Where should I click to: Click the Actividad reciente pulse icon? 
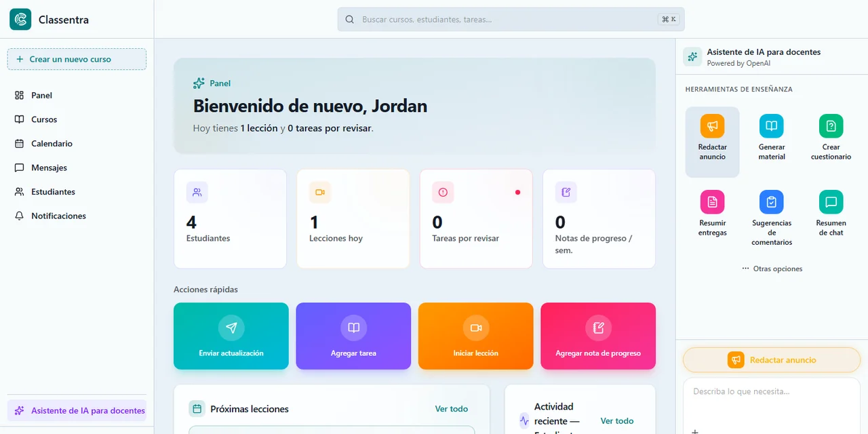coord(524,420)
